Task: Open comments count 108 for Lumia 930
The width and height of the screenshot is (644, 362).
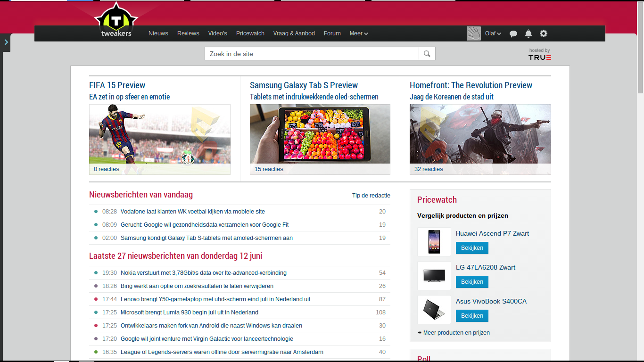Action: [380, 313]
